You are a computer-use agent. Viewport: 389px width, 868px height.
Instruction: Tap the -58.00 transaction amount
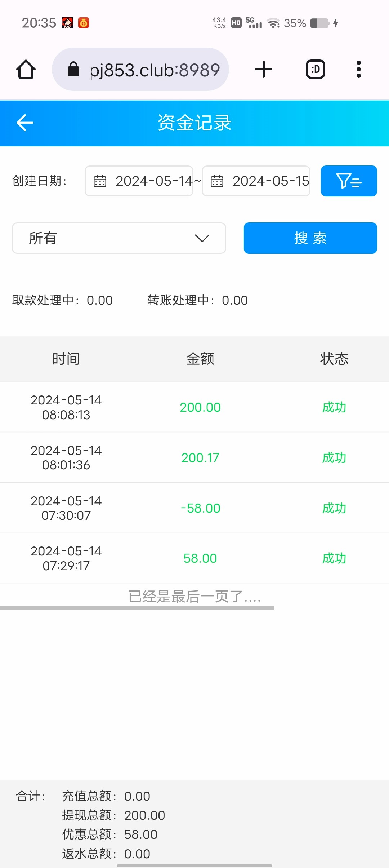point(200,508)
